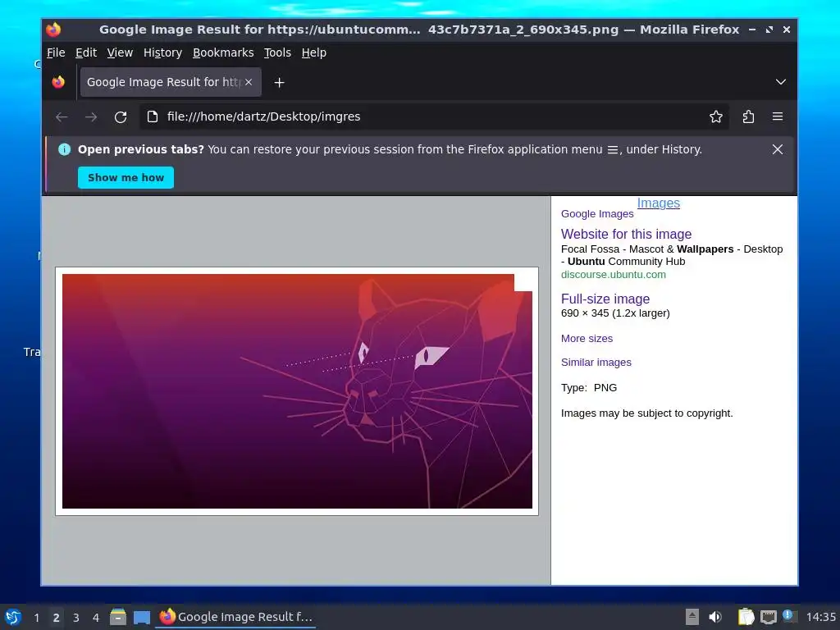Image resolution: width=840 pixels, height=630 pixels.
Task: Open the Firefox View icon in tab bar
Action: click(58, 82)
